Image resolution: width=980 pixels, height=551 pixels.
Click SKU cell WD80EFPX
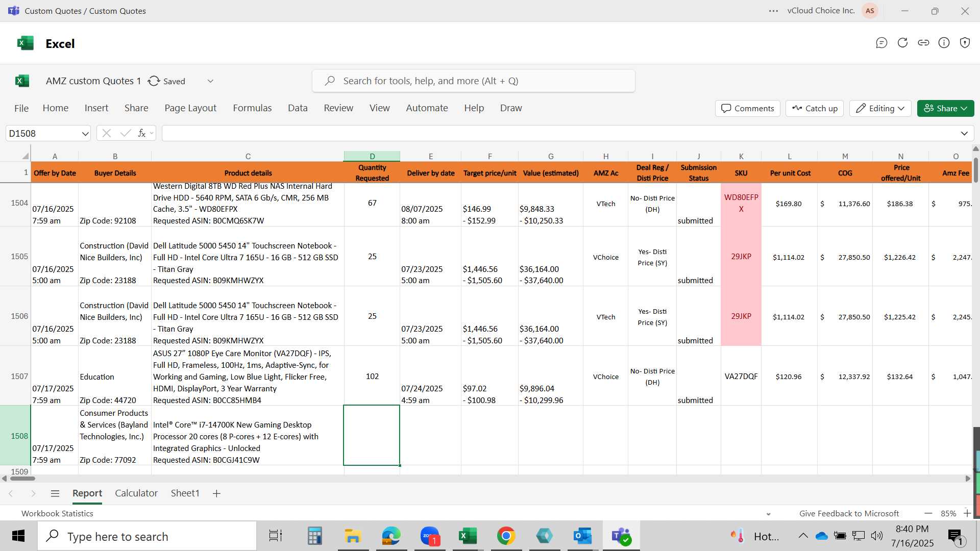[x=741, y=203]
